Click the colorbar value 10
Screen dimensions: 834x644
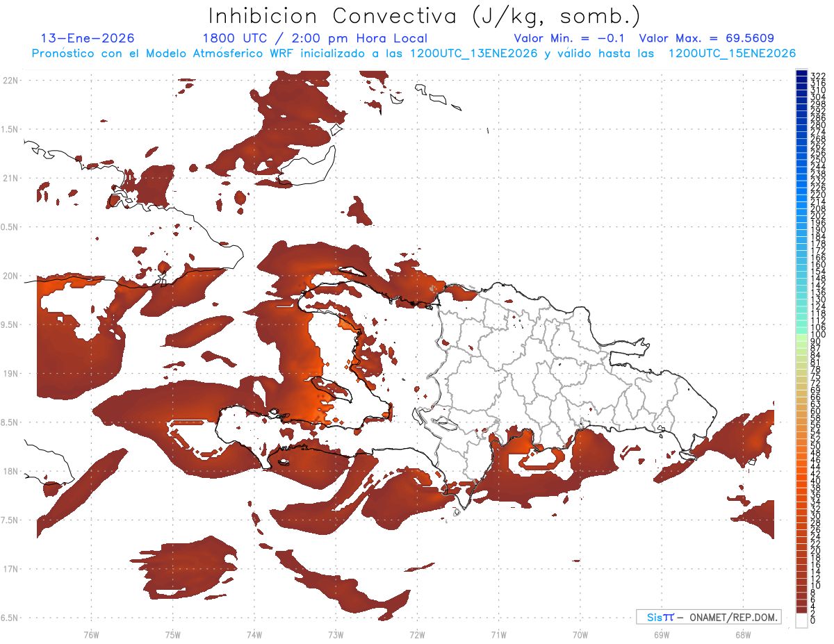(x=815, y=586)
